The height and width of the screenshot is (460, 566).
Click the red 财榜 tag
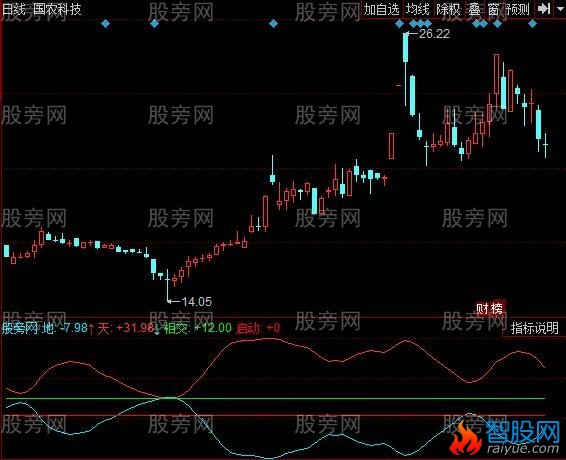tap(490, 309)
